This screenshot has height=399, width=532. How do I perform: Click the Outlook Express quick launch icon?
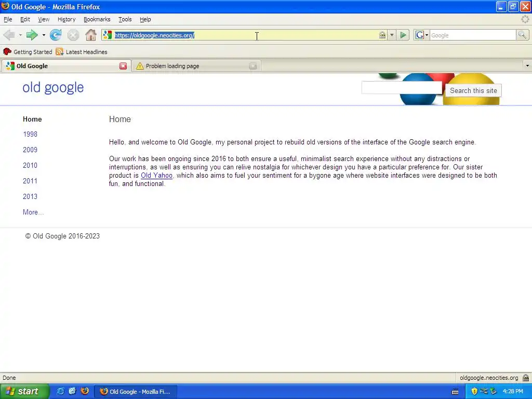tap(72, 391)
